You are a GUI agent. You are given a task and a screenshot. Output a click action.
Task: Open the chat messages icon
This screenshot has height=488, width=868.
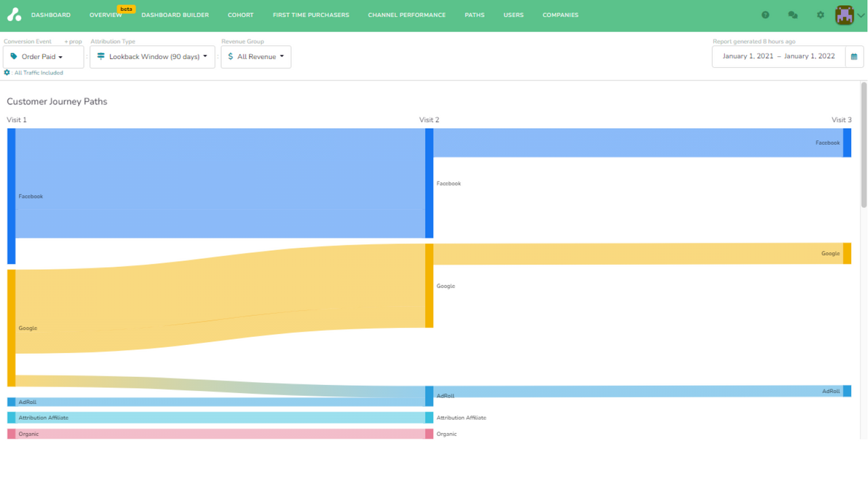tap(792, 14)
